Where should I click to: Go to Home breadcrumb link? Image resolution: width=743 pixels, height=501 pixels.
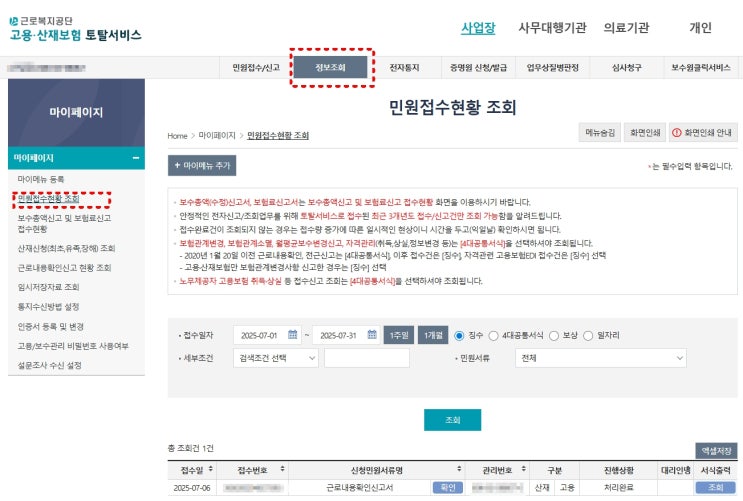coord(177,136)
